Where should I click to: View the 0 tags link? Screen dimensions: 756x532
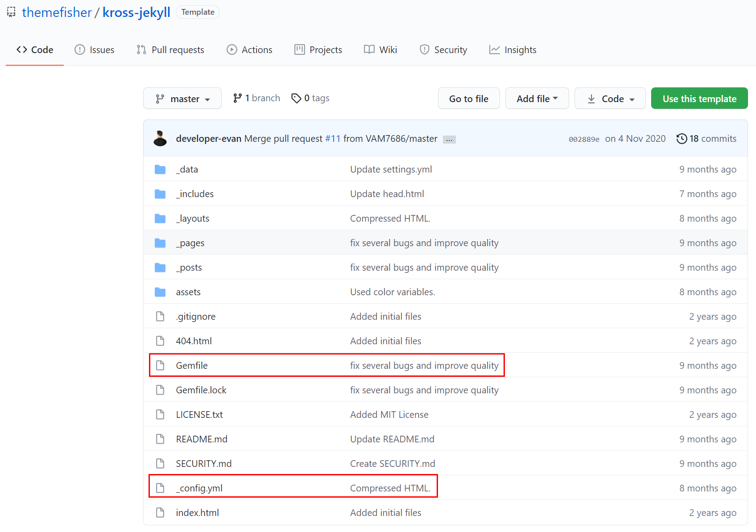pos(310,98)
